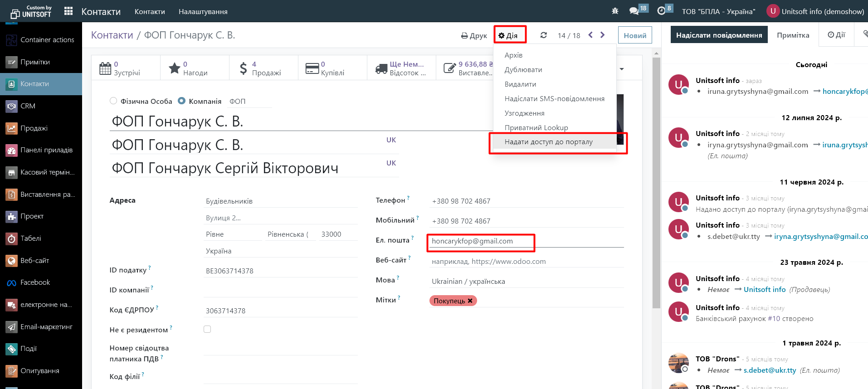Select the Фізична Особа radio option
Screen dimensions: 868x389
tap(113, 101)
